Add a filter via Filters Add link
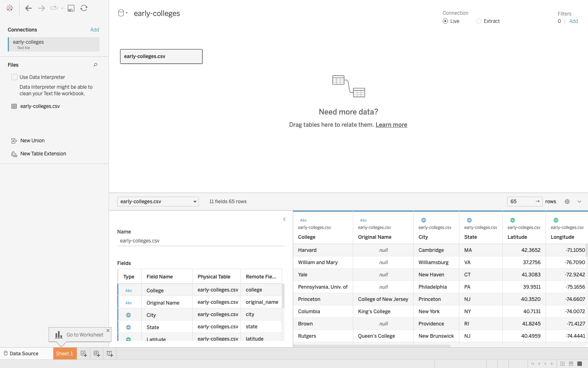 (574, 21)
